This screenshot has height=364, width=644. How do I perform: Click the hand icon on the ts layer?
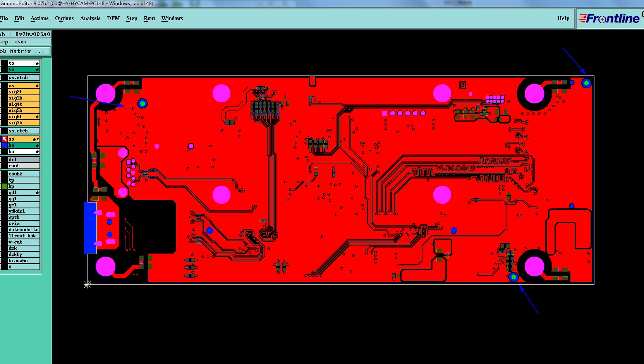click(x=37, y=69)
